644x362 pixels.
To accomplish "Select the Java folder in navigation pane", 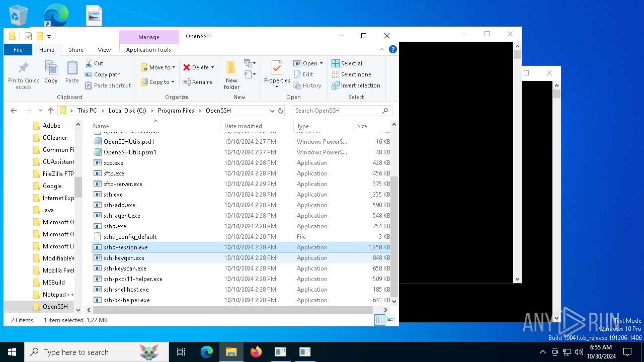I will 43,210.
